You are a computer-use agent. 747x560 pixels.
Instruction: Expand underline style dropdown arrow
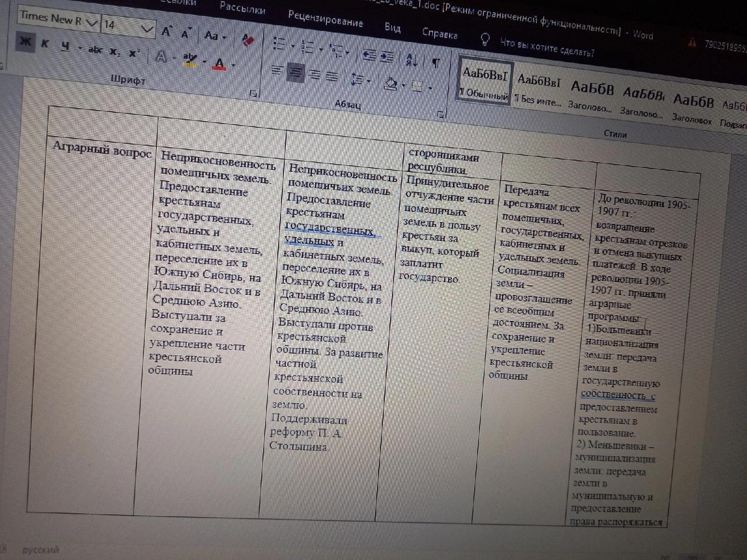click(x=79, y=48)
